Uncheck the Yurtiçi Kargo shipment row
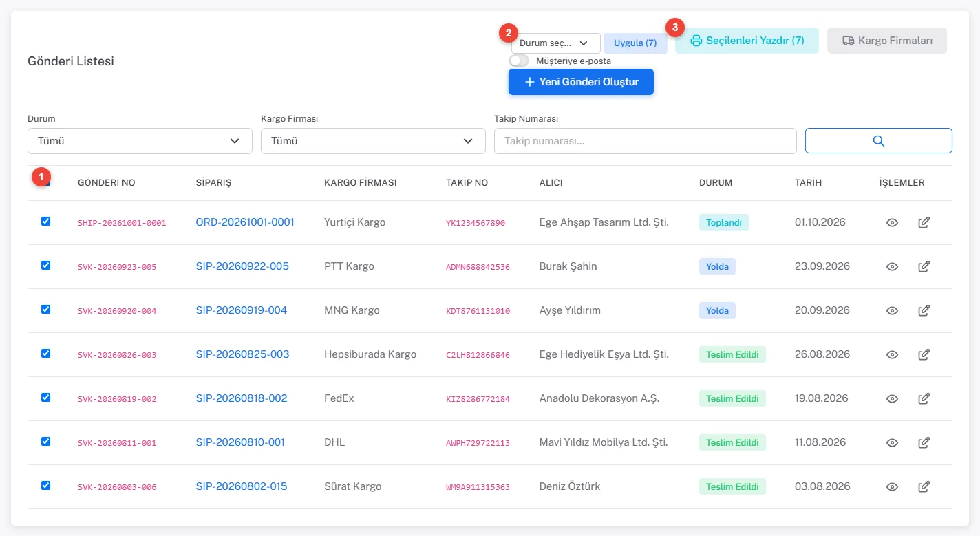Viewport: 980px width, 536px height. [x=46, y=221]
